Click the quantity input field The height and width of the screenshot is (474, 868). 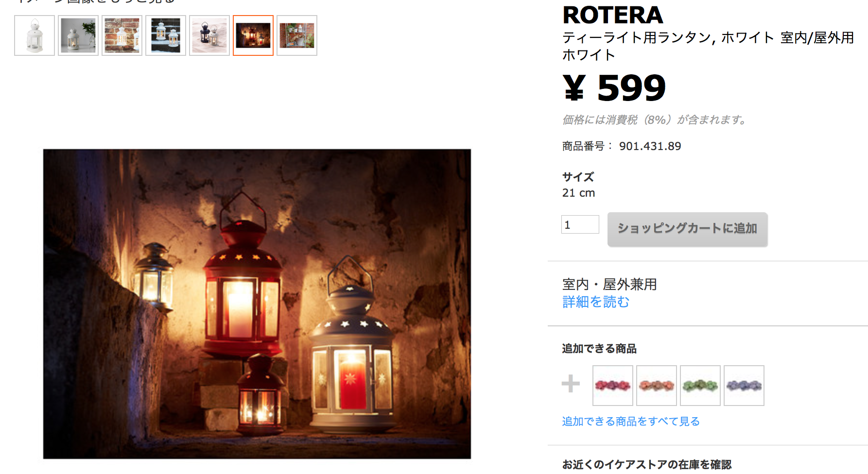(x=580, y=224)
